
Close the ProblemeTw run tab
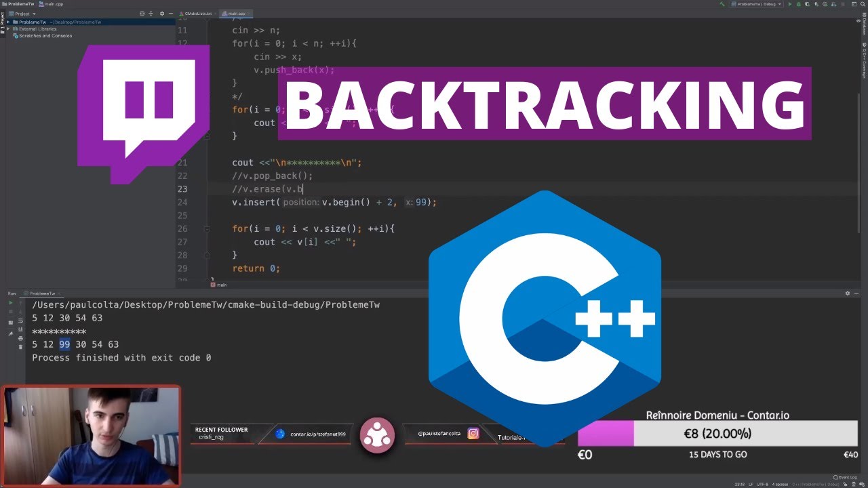click(58, 293)
